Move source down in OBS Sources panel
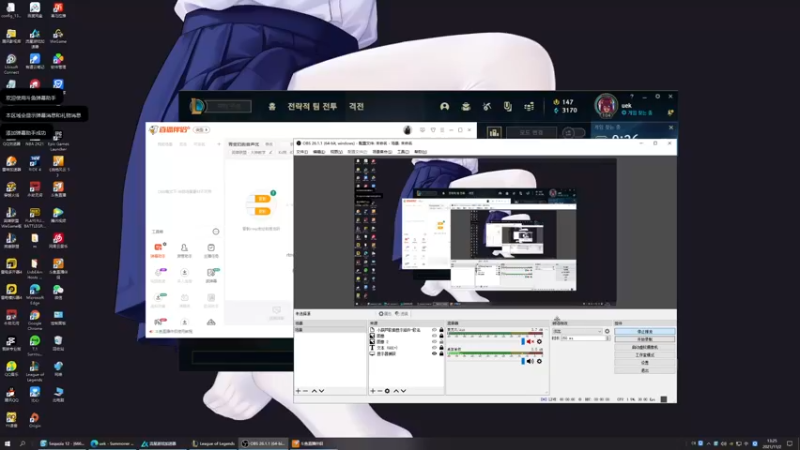 pyautogui.click(x=404, y=391)
